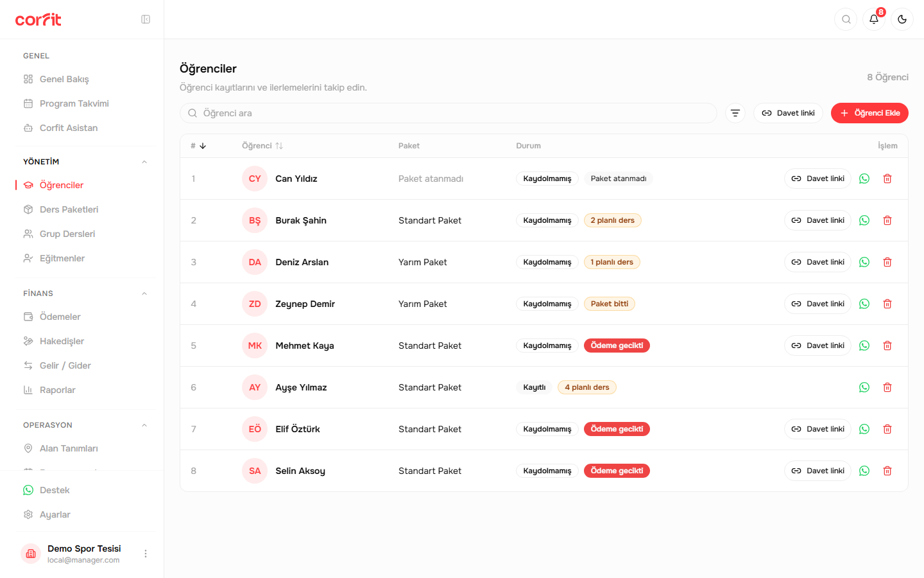
Task: Collapse the FİNANS section
Action: click(x=144, y=293)
